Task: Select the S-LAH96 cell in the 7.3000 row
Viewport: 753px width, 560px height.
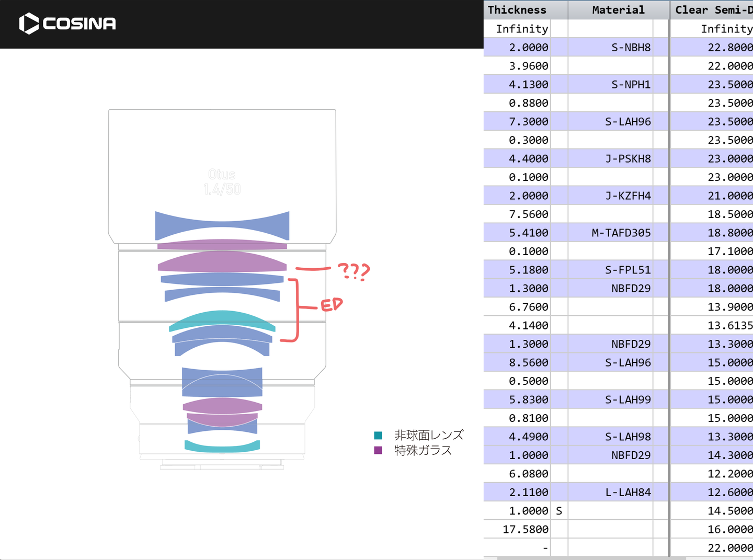Action: 610,122
